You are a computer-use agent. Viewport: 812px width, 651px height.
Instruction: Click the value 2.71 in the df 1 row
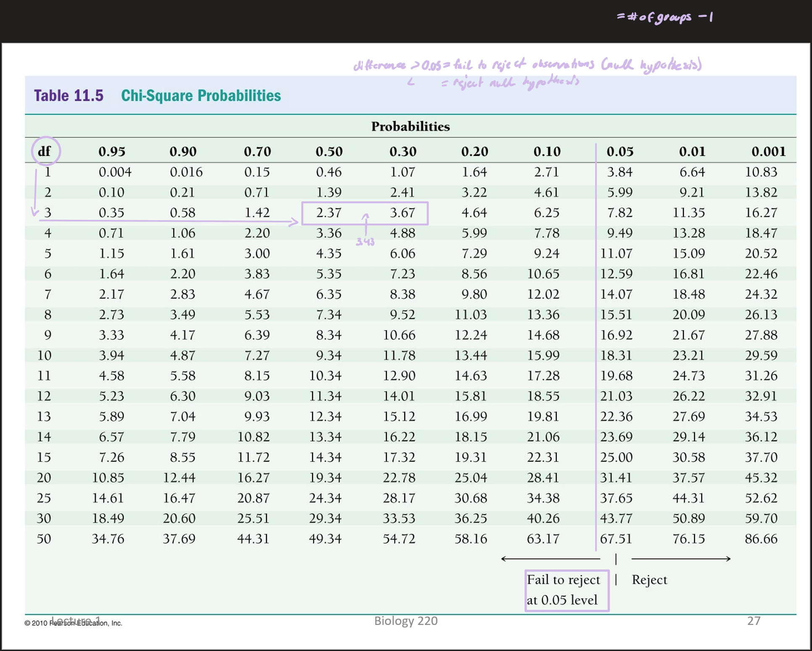click(547, 172)
